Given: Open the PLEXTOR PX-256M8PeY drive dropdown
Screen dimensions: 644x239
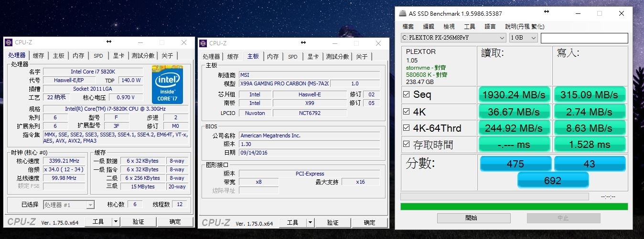Looking at the screenshot, I should pyautogui.click(x=453, y=38).
